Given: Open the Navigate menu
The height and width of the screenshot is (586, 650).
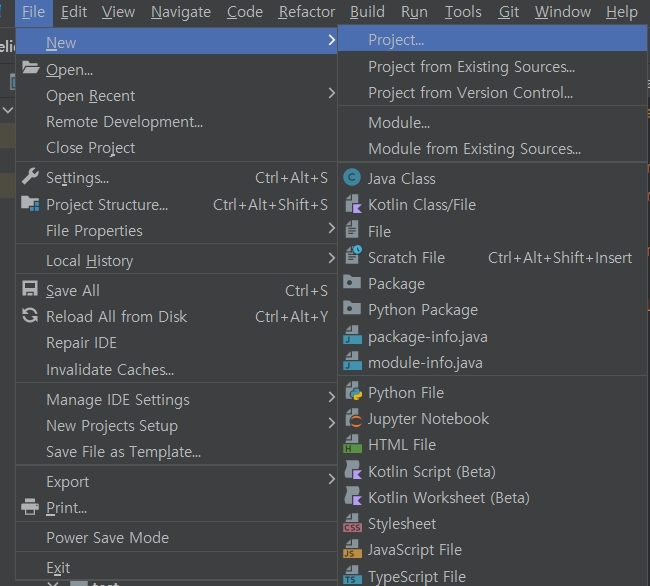Looking at the screenshot, I should pyautogui.click(x=181, y=12).
